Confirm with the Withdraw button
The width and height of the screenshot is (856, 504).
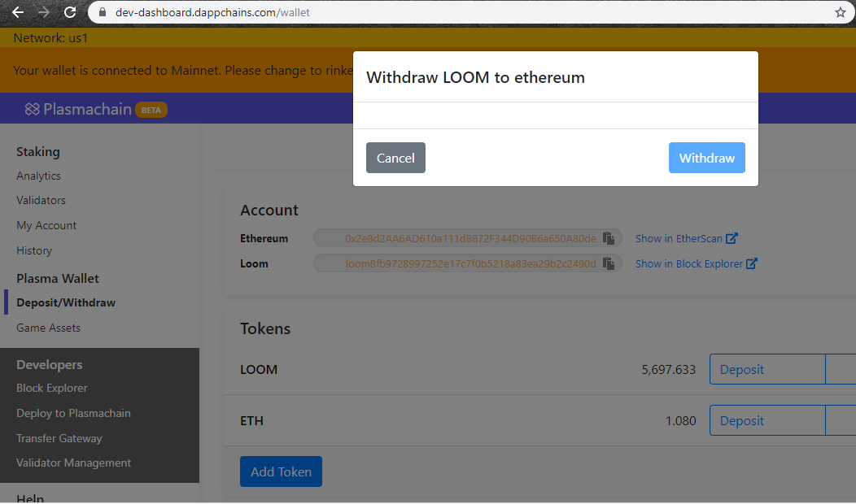tap(706, 158)
